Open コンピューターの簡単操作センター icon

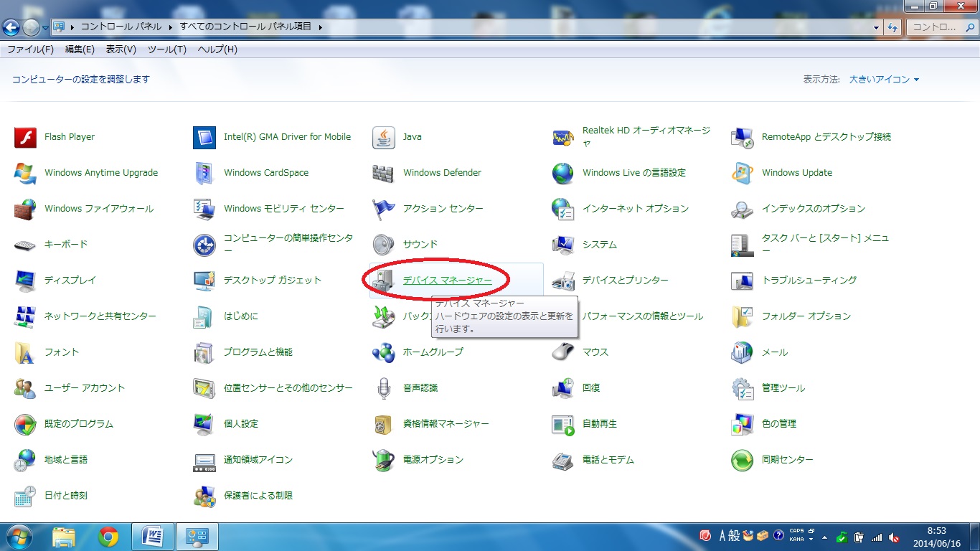(204, 245)
